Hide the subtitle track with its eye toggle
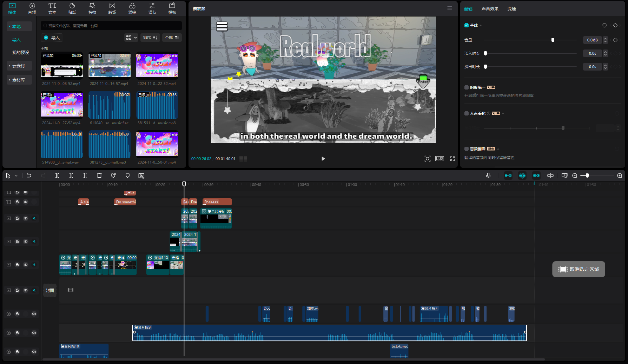 pyautogui.click(x=26, y=202)
